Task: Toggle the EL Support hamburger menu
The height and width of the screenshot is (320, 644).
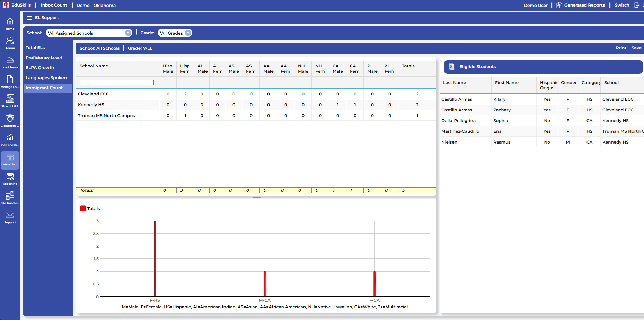Action: coord(29,18)
